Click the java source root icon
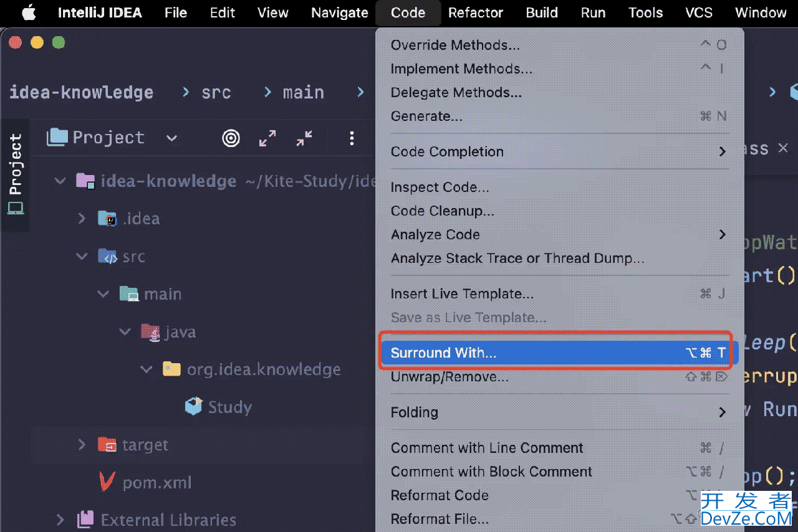This screenshot has width=798, height=532. click(150, 332)
